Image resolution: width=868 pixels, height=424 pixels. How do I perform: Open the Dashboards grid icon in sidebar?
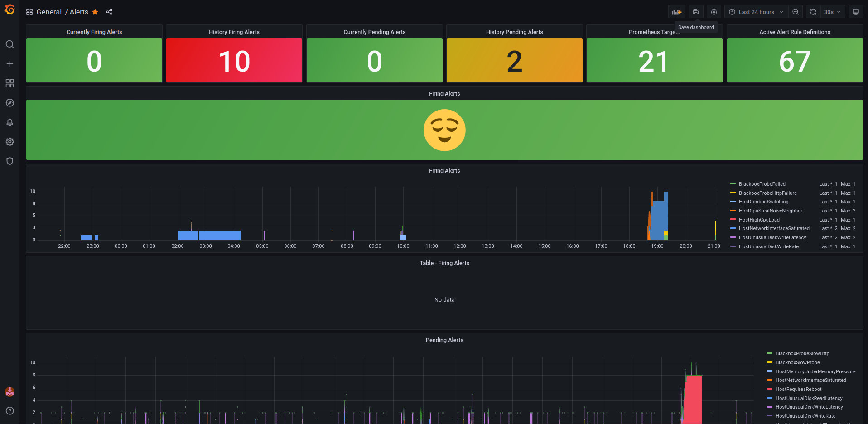pyautogui.click(x=10, y=83)
